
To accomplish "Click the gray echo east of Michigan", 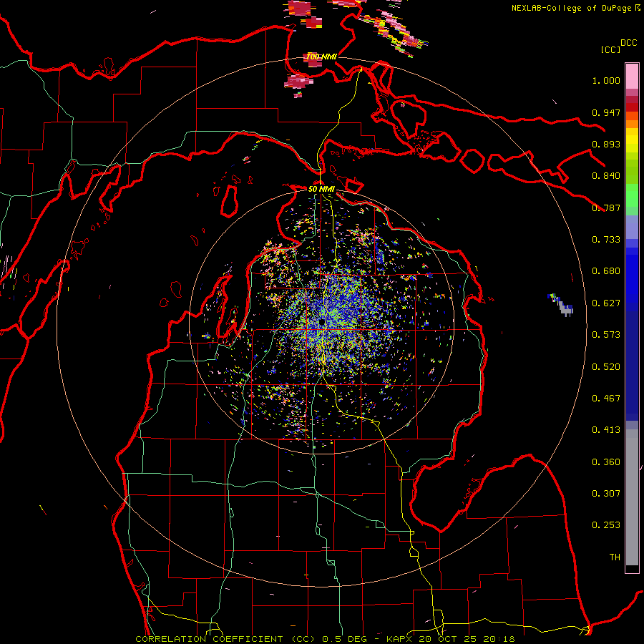I will coord(565,308).
